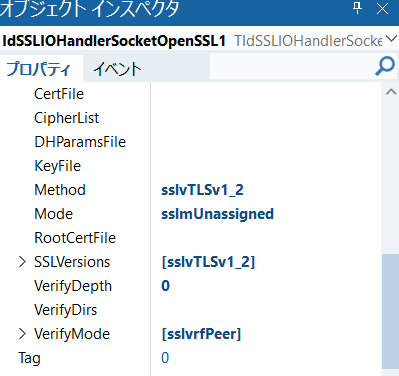The image size is (399, 376).
Task: Select the CipherList property row
Action: (190, 118)
